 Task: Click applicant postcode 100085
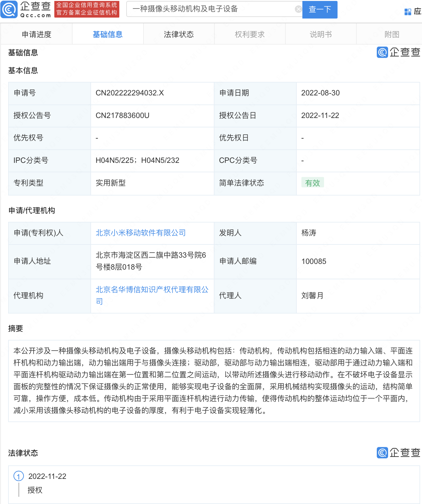(x=314, y=261)
